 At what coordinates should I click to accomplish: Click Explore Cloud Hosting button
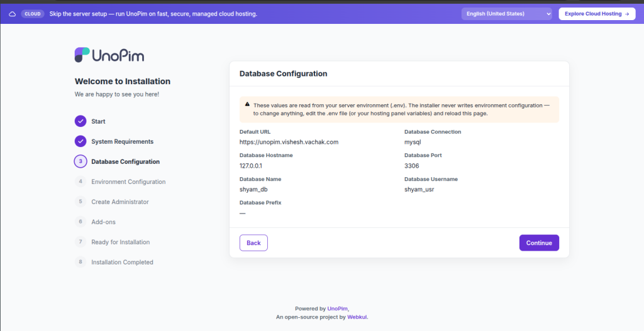click(597, 14)
